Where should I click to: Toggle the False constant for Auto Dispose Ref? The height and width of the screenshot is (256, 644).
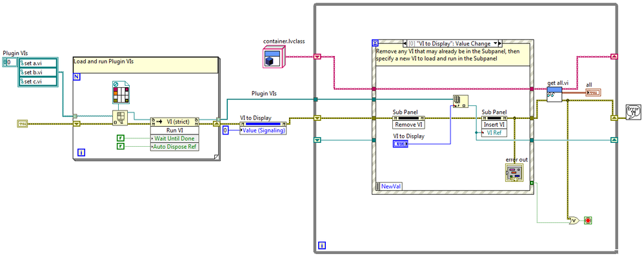click(120, 146)
